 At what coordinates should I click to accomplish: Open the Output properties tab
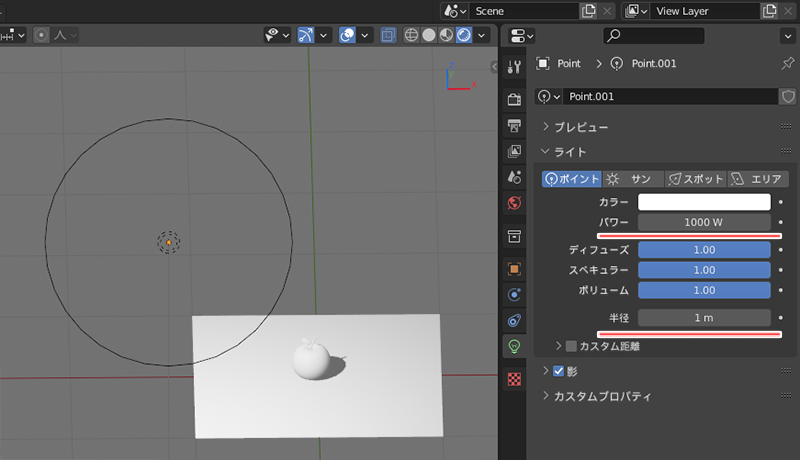click(515, 126)
